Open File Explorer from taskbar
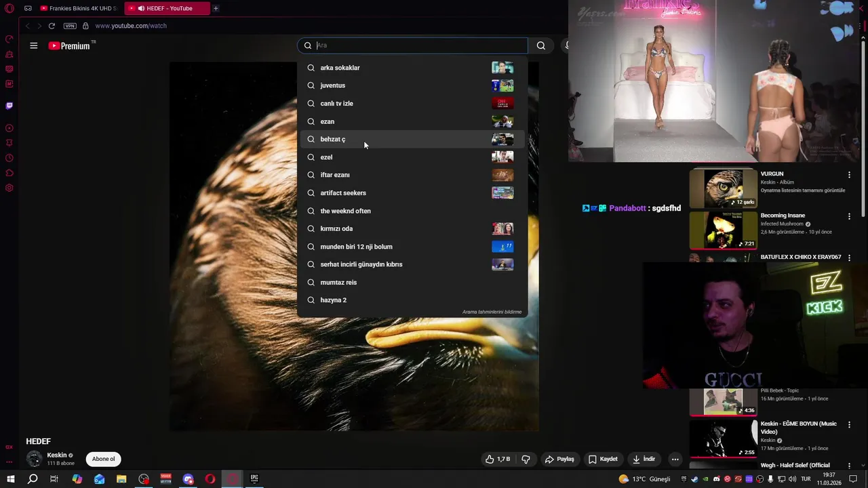 [121, 479]
